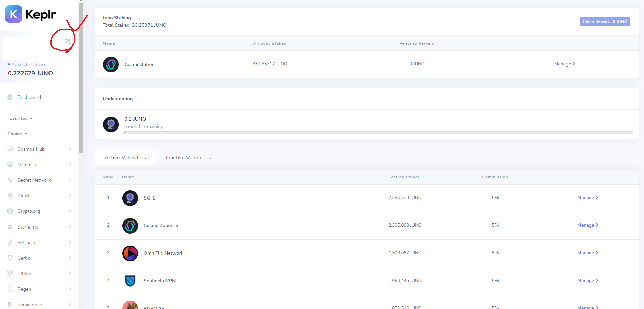
Task: Click Total Staked 33.25371 JUNO text
Action: tap(135, 25)
